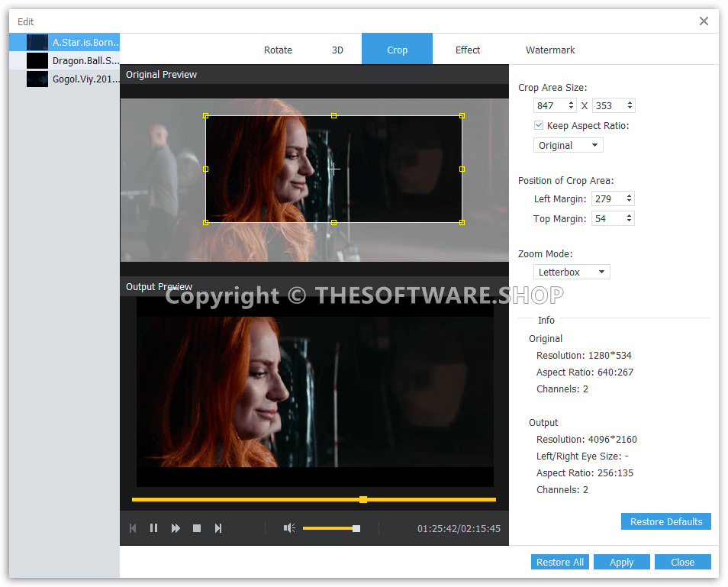Pause the video preview playback
This screenshot has width=728, height=587.
tap(153, 528)
